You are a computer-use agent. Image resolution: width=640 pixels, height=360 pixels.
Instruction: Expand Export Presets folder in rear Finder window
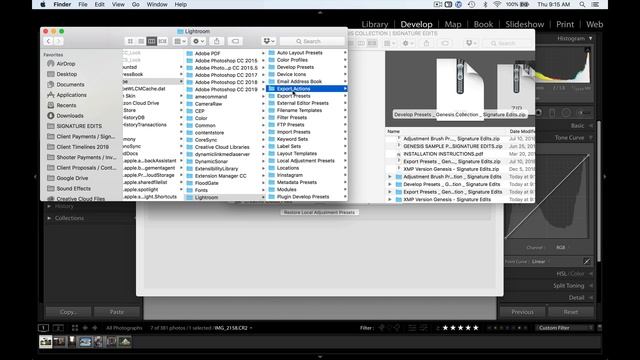coord(390,192)
